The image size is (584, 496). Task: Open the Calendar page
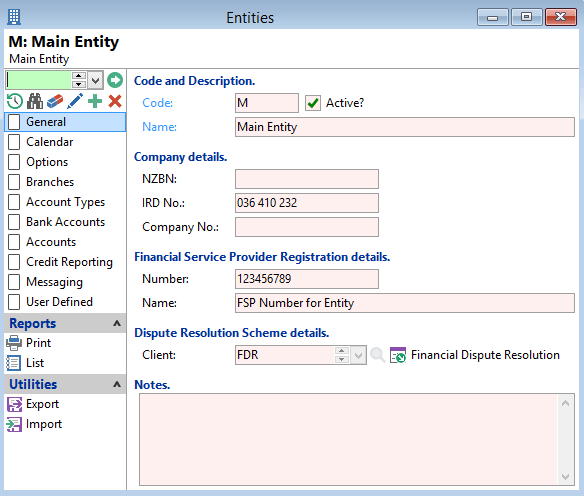pos(65,142)
